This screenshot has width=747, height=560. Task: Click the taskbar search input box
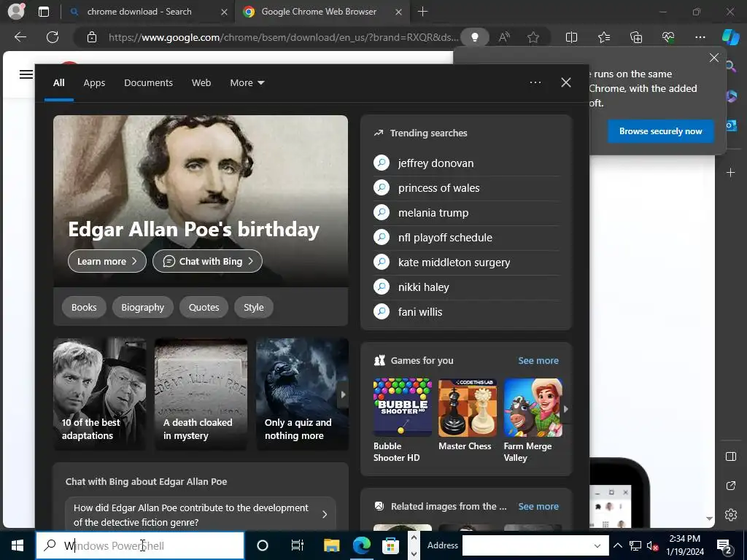tap(140, 545)
